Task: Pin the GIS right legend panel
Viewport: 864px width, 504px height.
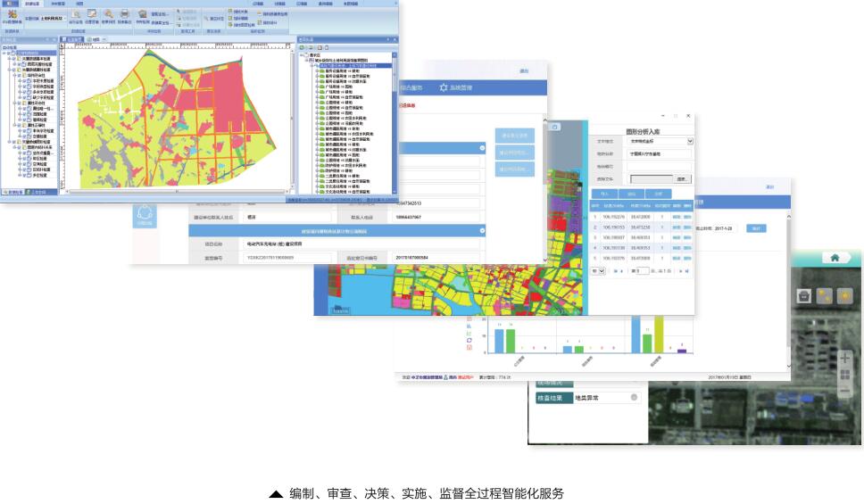Action: pos(388,39)
